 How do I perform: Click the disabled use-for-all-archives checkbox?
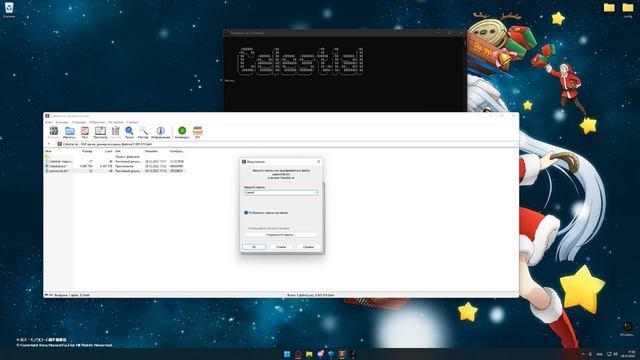(x=246, y=228)
